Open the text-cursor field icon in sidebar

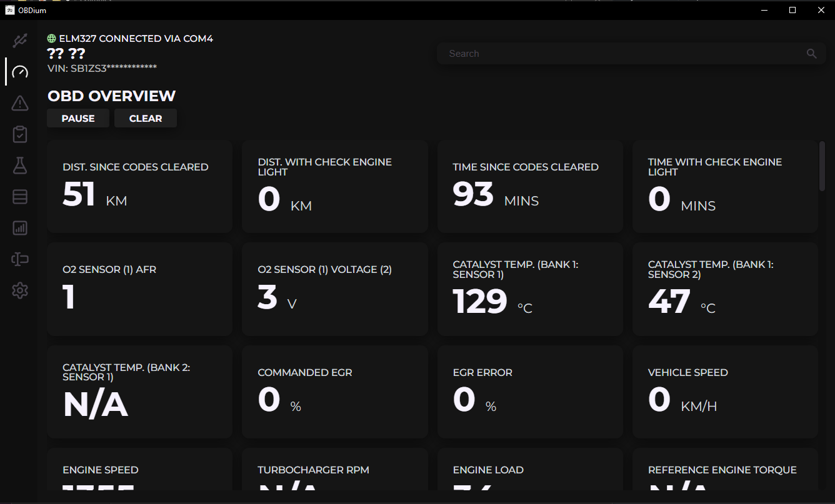point(20,259)
